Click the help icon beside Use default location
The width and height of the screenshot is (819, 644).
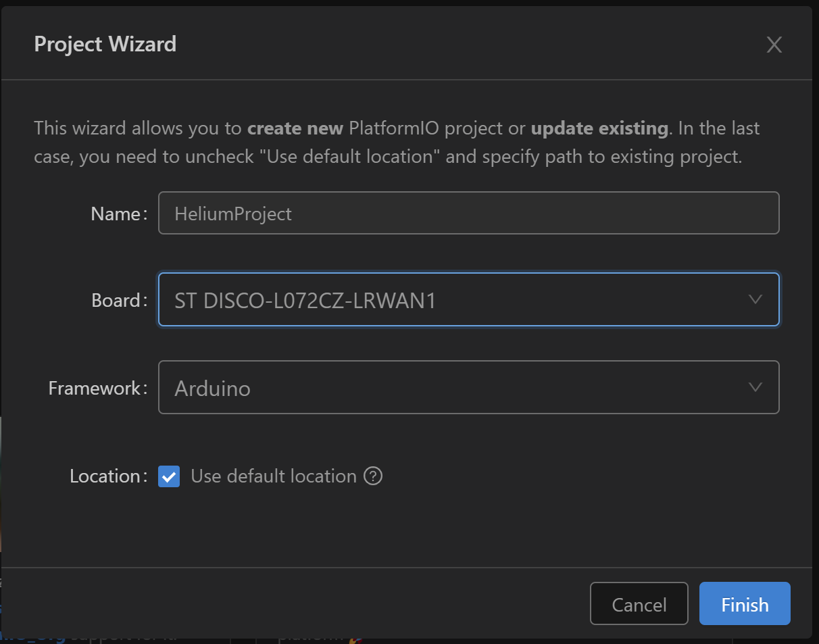pos(373,476)
